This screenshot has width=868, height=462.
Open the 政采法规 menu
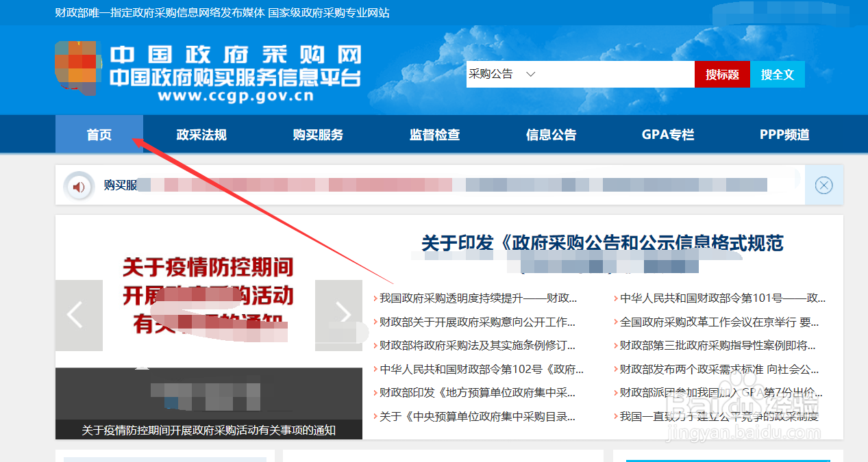[201, 135]
